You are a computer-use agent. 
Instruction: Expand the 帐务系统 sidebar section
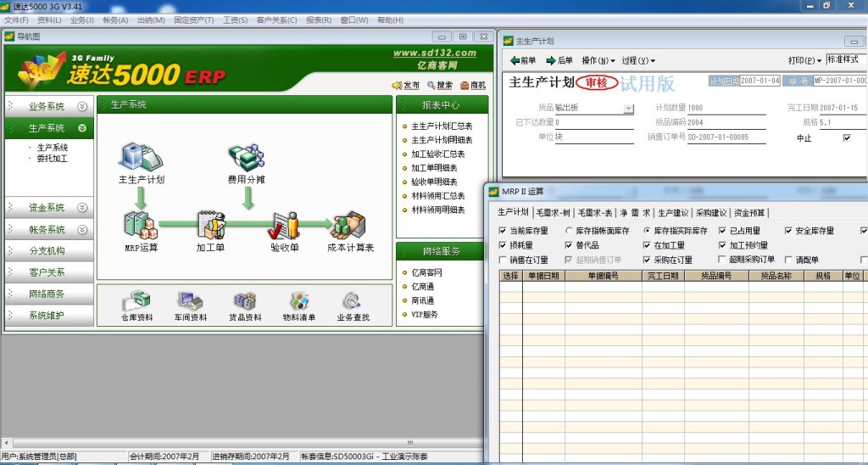[x=82, y=229]
